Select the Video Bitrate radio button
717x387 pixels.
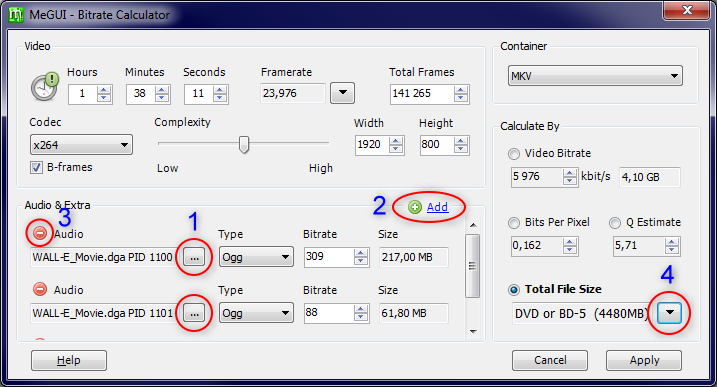point(514,154)
